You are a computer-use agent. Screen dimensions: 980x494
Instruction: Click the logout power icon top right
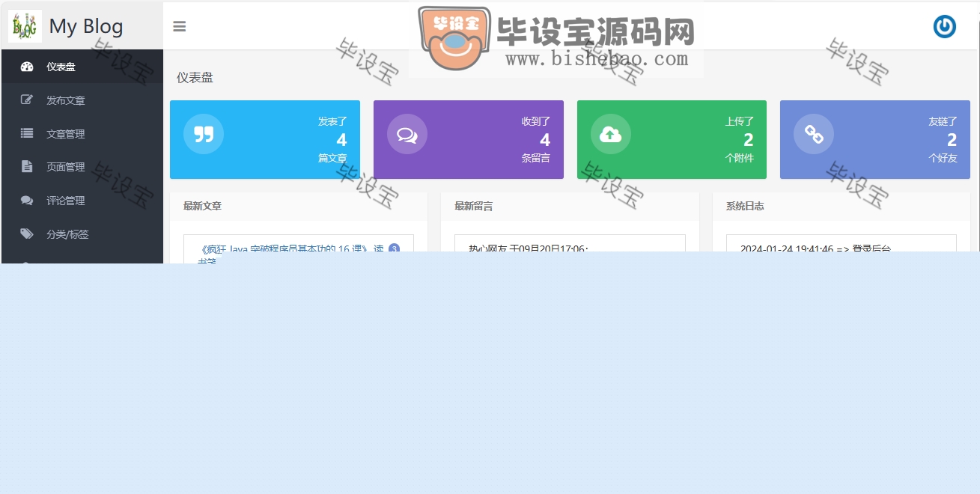point(945,26)
